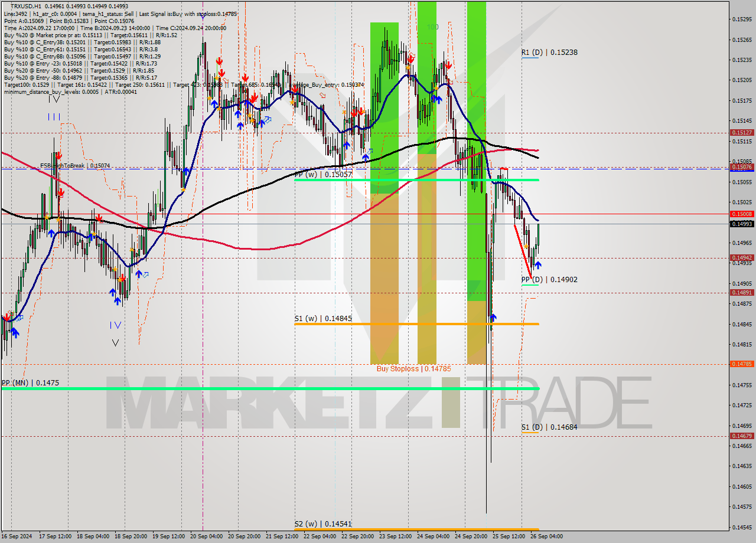Click the red arrow above 21 Sep 12:00 candles
This screenshot has width=756, height=543.
click(294, 89)
